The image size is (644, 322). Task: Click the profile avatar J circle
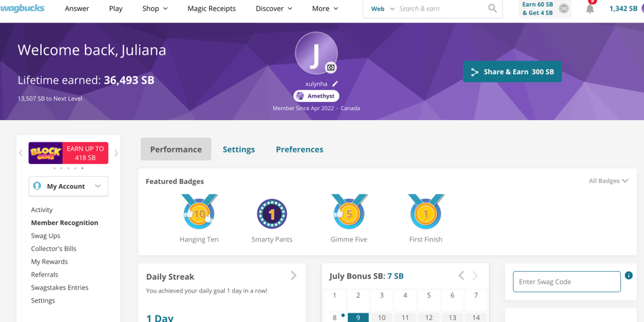click(316, 53)
